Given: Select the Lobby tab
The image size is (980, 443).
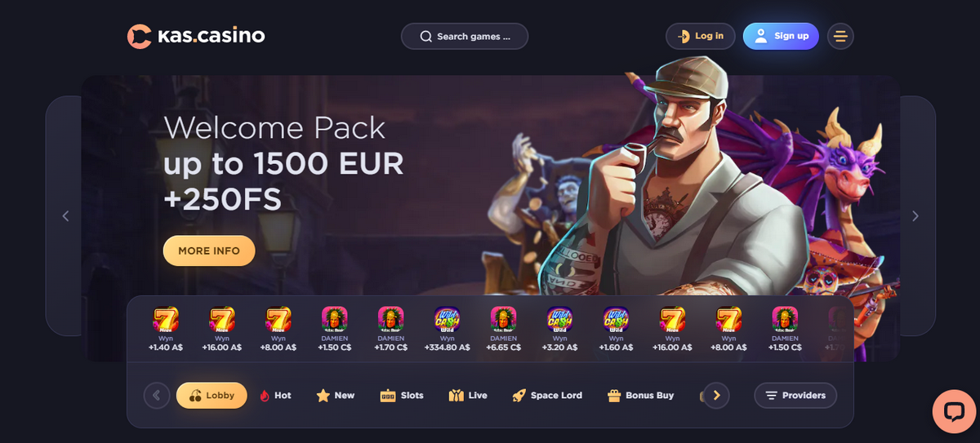Looking at the screenshot, I should coord(212,396).
